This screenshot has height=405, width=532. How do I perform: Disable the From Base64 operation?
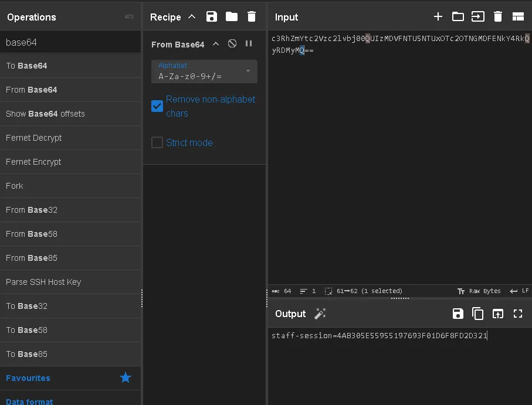pos(232,44)
